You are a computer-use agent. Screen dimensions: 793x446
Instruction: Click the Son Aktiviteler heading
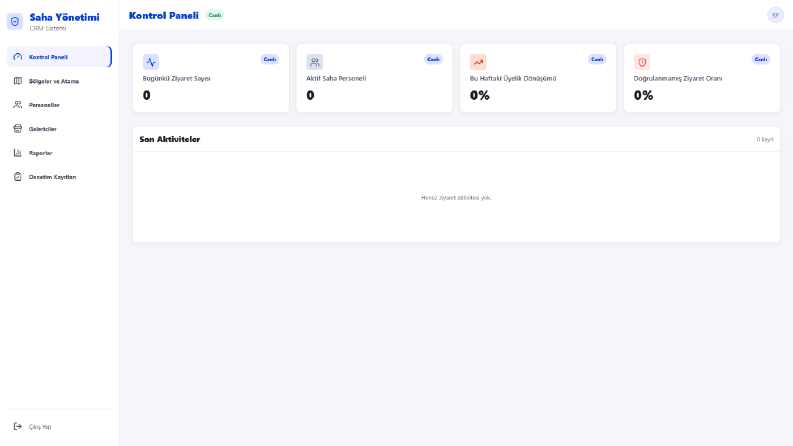pyautogui.click(x=170, y=139)
